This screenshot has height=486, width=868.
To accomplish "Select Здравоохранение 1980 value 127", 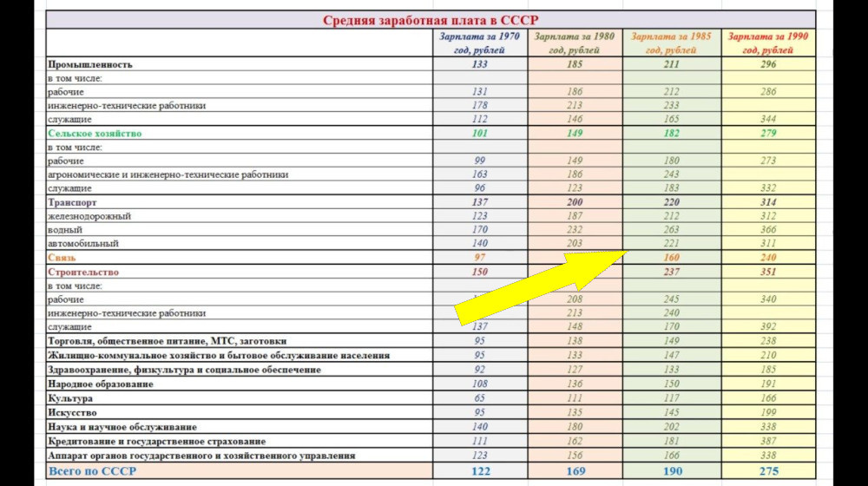I will pyautogui.click(x=575, y=370).
